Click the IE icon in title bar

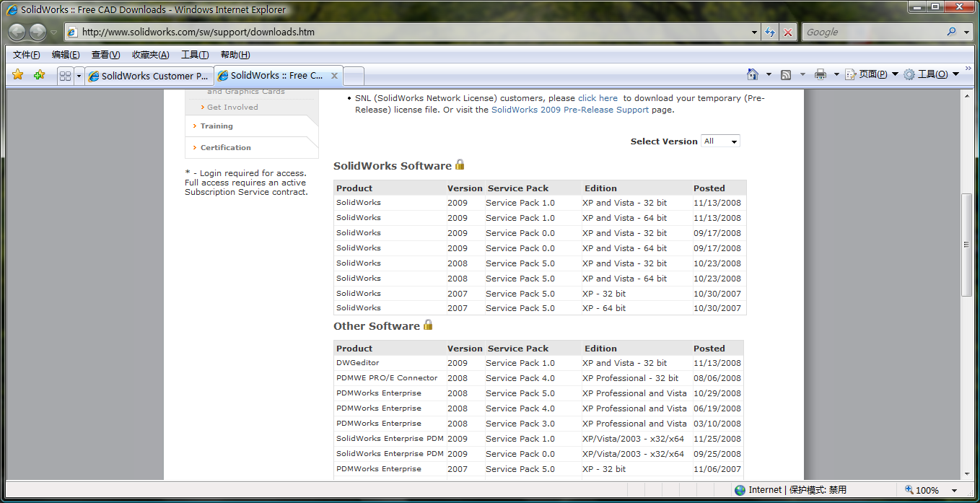[x=12, y=10]
